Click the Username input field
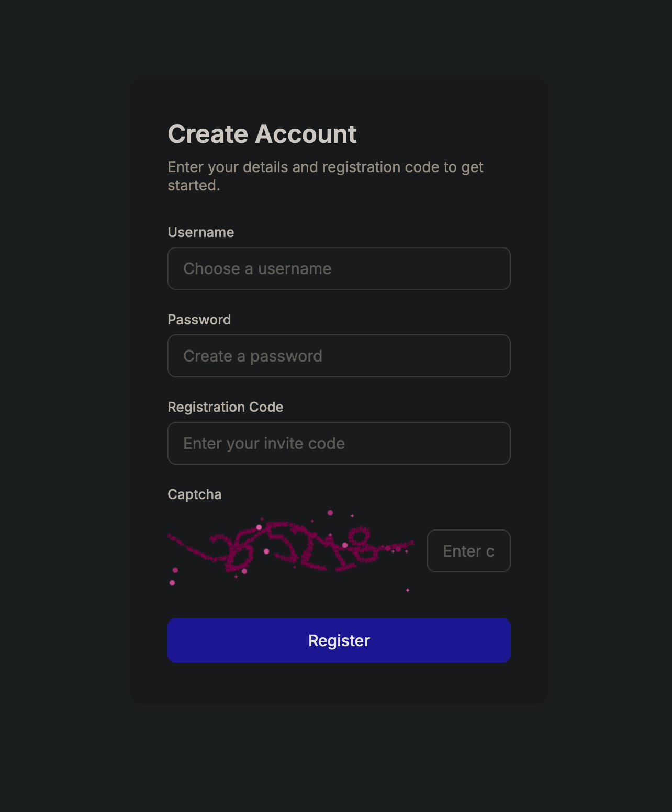672x812 pixels. pos(339,268)
